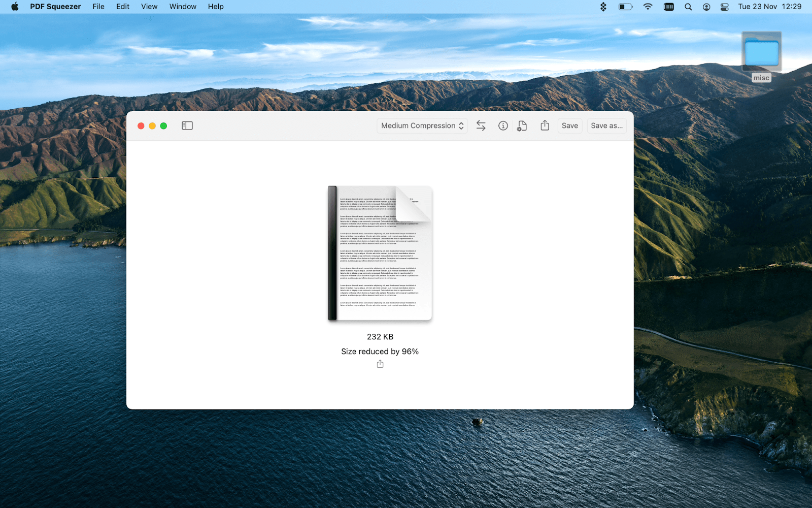
Task: Click the green full screen button
Action: coord(163,125)
